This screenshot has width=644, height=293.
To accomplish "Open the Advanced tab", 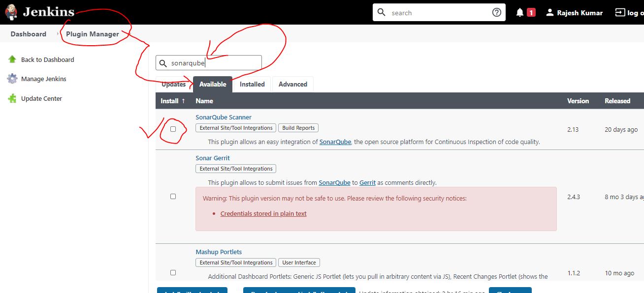I will pos(292,84).
